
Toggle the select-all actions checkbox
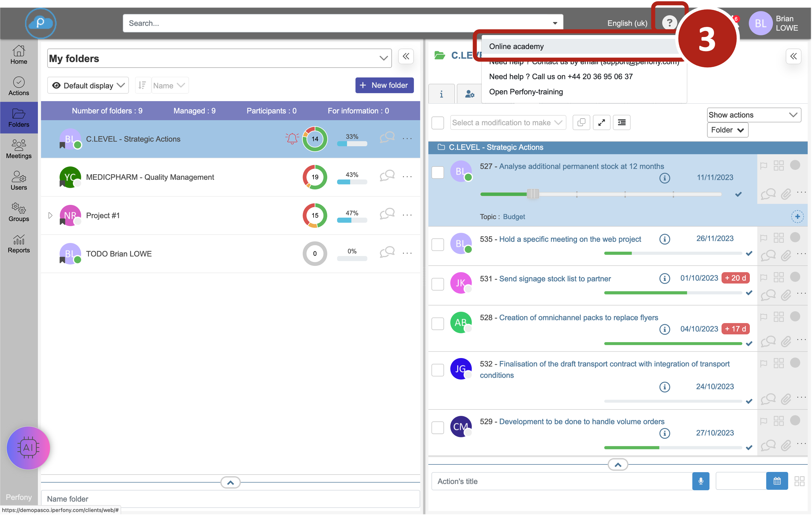tap(438, 123)
